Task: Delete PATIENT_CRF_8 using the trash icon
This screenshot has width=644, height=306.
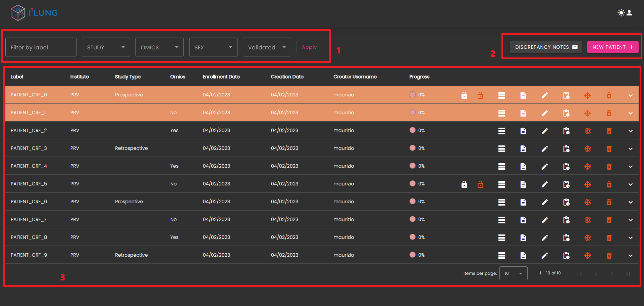Action: click(609, 238)
